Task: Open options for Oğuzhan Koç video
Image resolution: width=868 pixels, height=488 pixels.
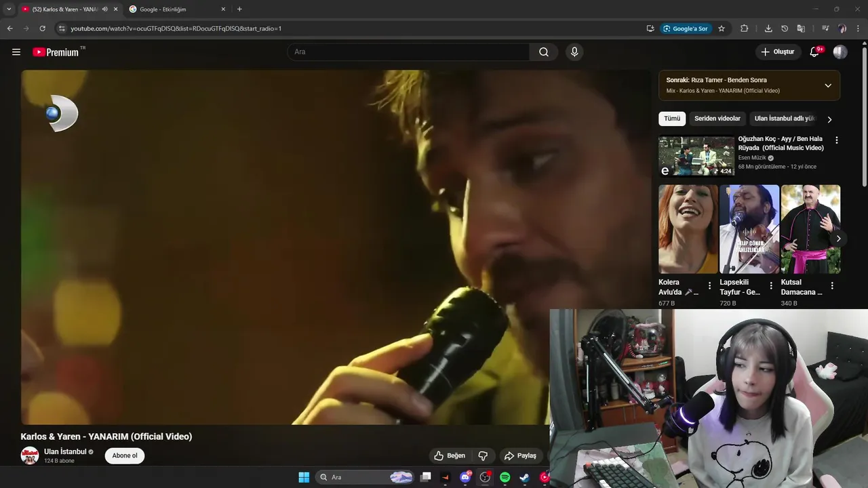Action: 836,140
